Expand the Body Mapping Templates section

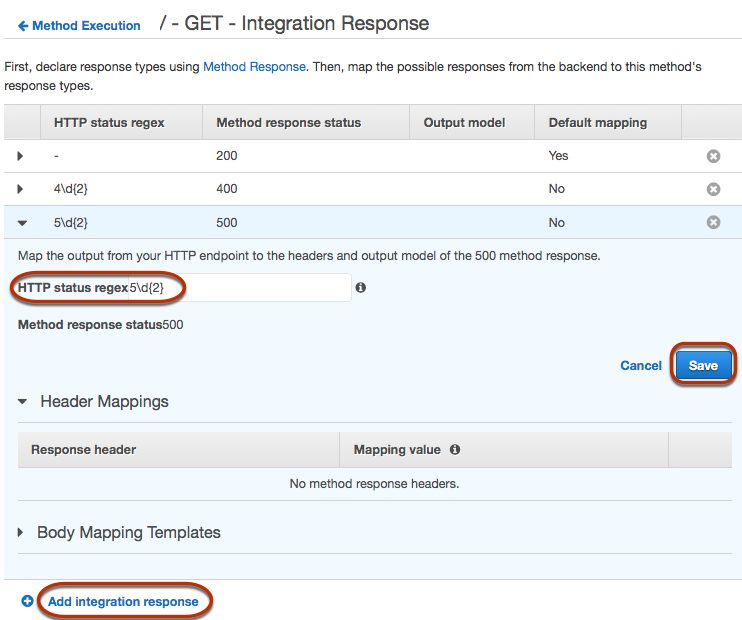pyautogui.click(x=21, y=533)
